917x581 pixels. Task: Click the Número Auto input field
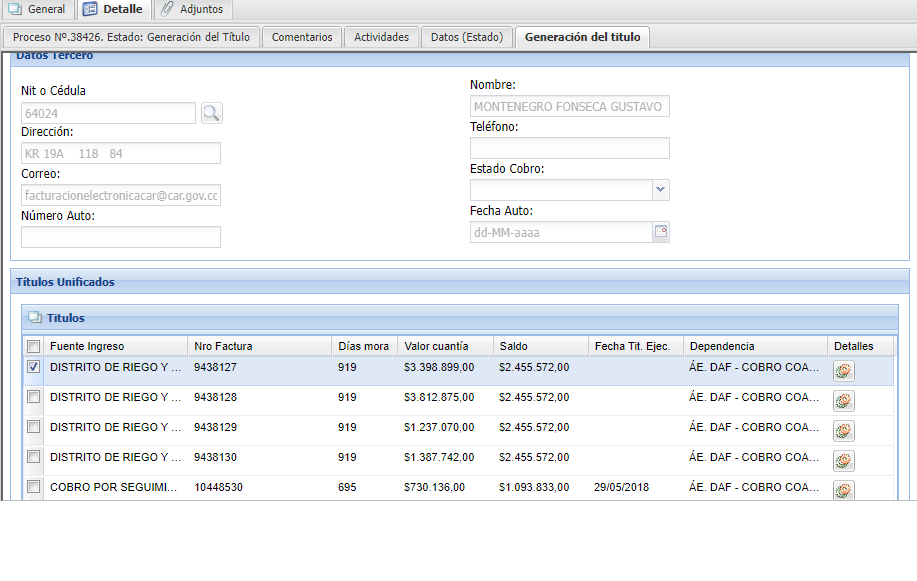(120, 237)
